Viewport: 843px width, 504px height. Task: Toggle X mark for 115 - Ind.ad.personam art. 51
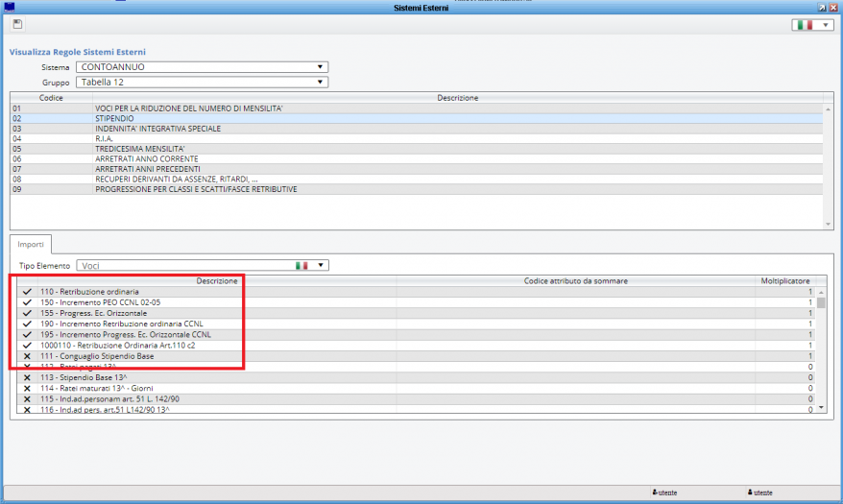click(x=27, y=399)
